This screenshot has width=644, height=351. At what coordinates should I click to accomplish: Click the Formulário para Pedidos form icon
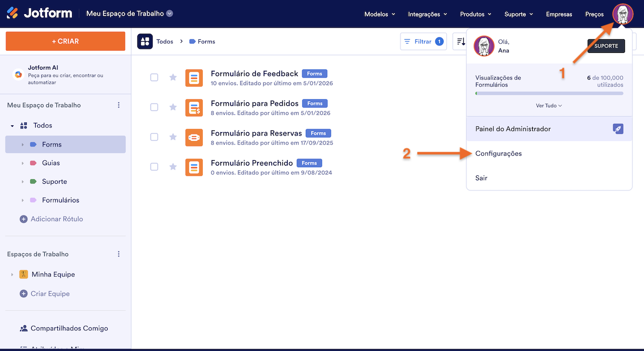pos(194,107)
